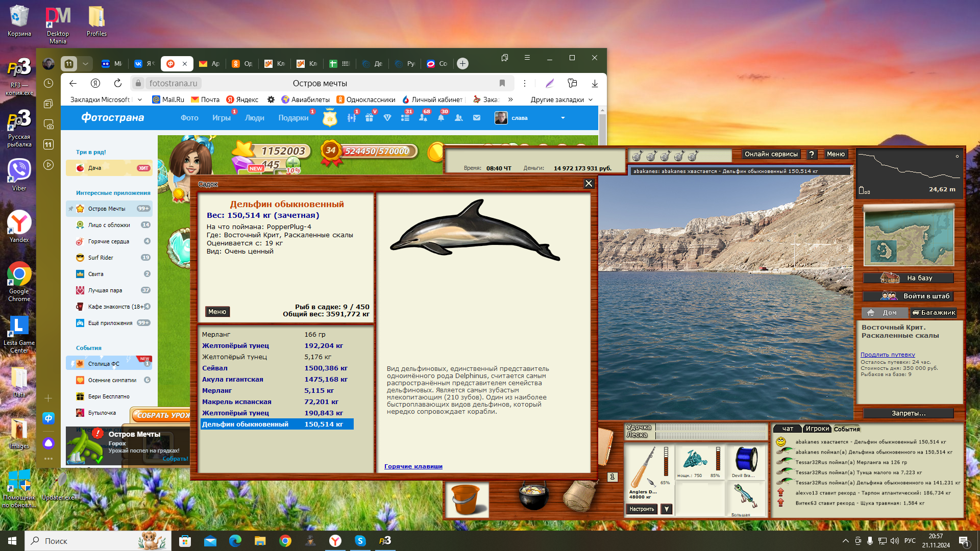Open the Горячие клавиши link
The width and height of the screenshot is (980, 551).
click(413, 466)
